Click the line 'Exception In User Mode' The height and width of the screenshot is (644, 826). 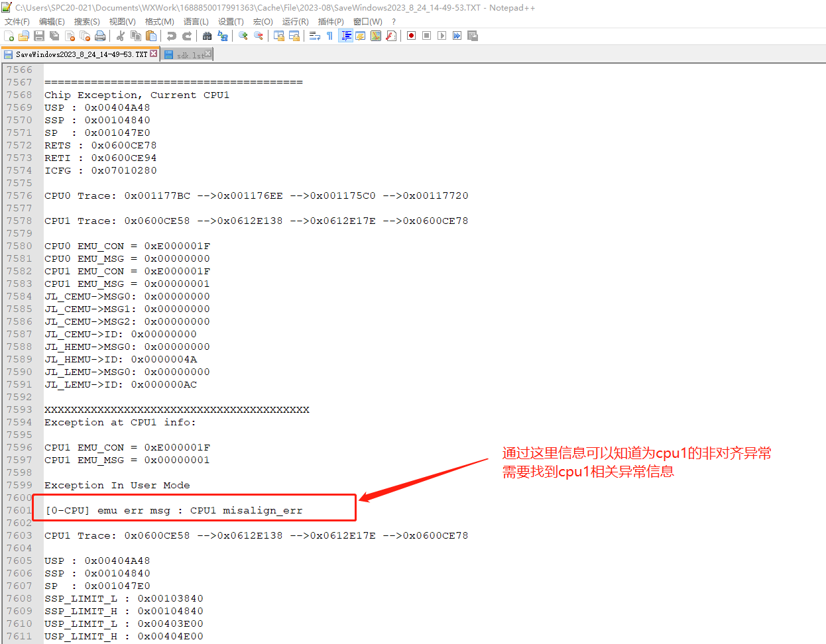pos(117,485)
